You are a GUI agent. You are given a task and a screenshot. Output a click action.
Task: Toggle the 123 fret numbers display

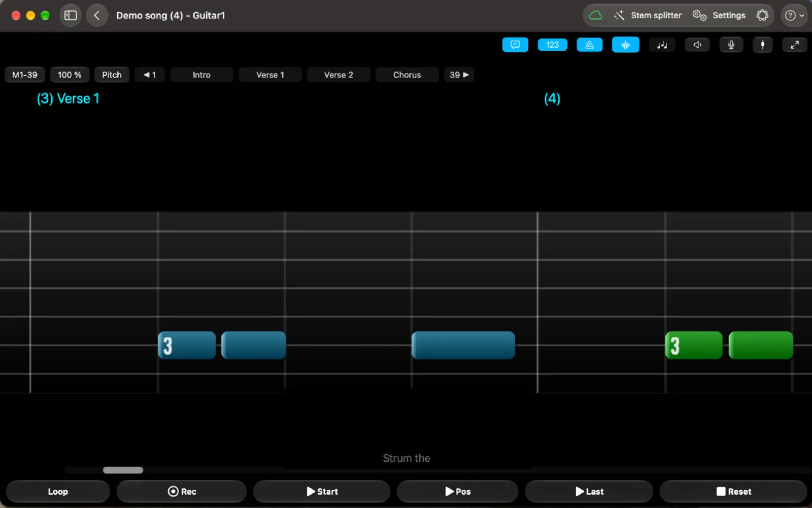click(x=552, y=45)
